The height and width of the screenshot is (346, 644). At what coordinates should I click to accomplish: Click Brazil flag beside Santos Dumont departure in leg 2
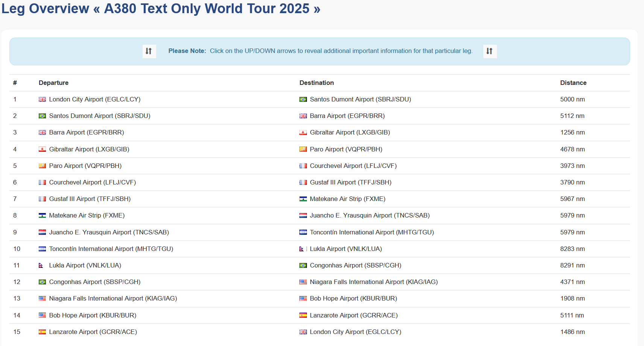43,116
